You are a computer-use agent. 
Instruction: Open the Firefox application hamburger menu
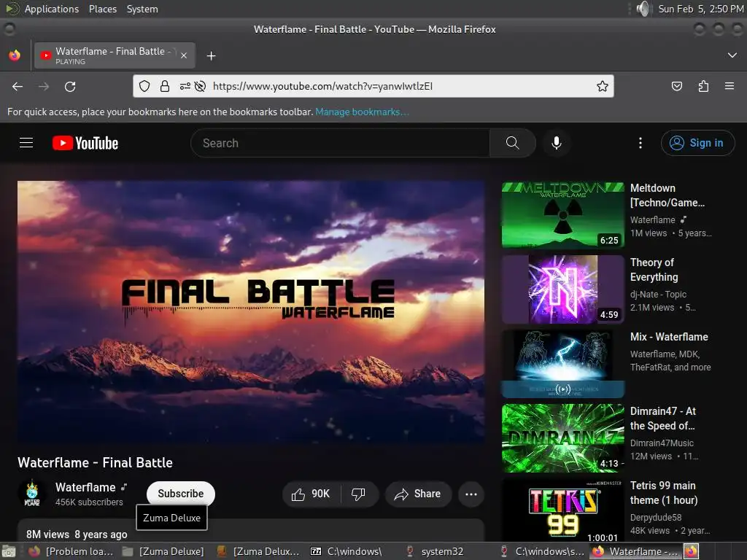729,86
